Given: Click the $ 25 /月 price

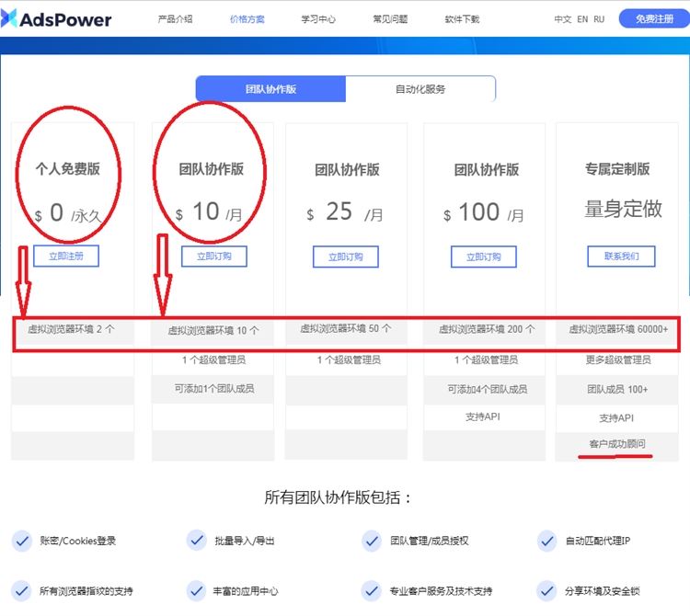Looking at the screenshot, I should coord(345,212).
